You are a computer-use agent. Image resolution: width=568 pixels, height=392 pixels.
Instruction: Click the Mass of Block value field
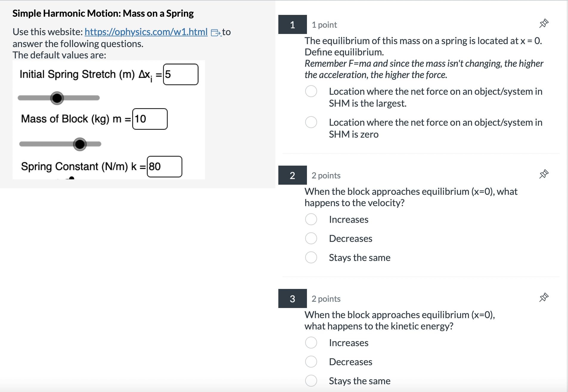[150, 119]
